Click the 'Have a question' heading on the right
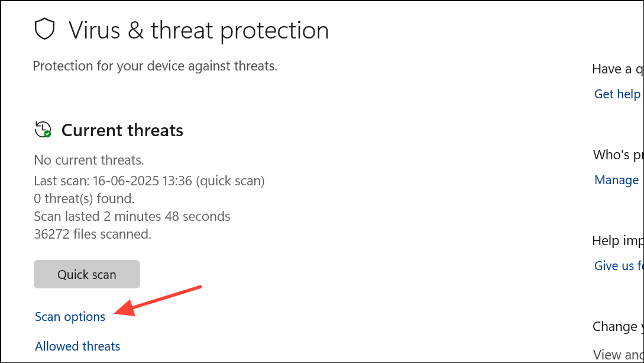The height and width of the screenshot is (363, 644). 618,69
